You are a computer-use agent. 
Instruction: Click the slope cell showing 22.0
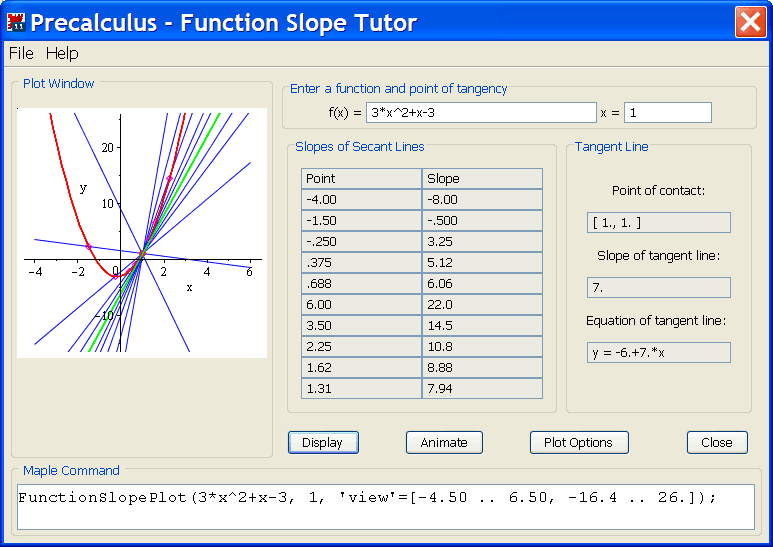(x=482, y=305)
